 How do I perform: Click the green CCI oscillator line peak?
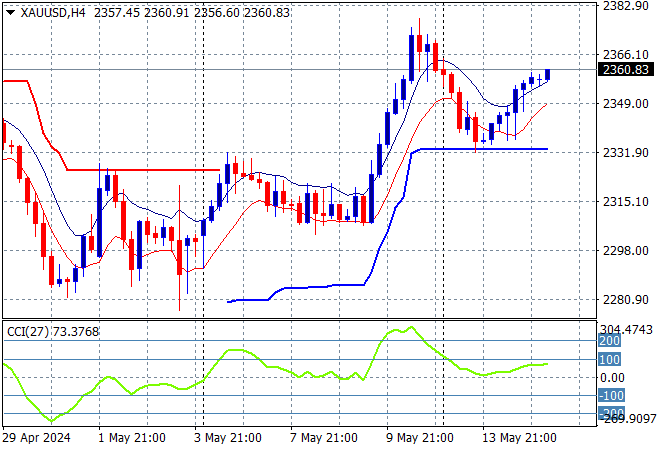coord(411,327)
